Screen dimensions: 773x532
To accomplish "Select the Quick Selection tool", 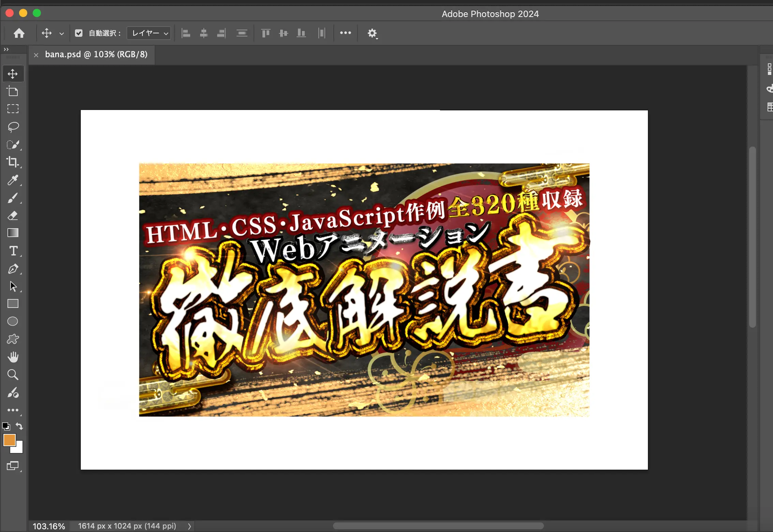I will click(x=13, y=144).
